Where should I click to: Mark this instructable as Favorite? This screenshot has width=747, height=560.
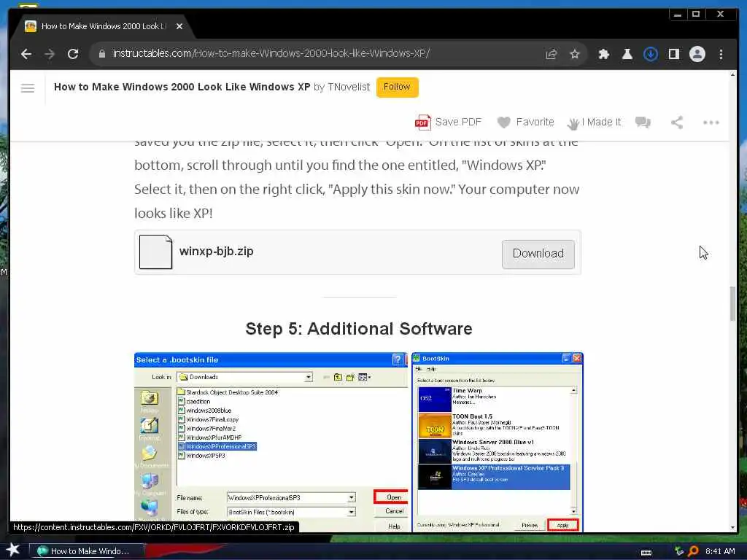point(525,122)
